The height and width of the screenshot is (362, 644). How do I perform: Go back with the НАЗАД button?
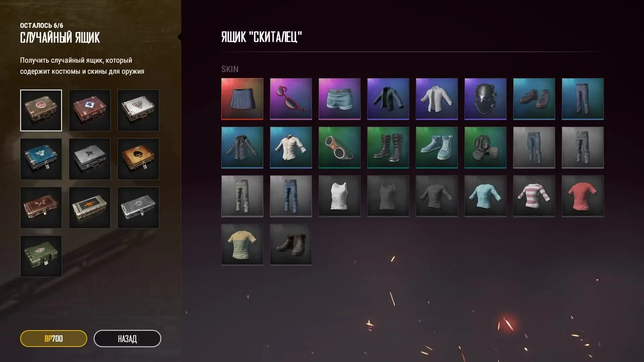pyautogui.click(x=127, y=339)
